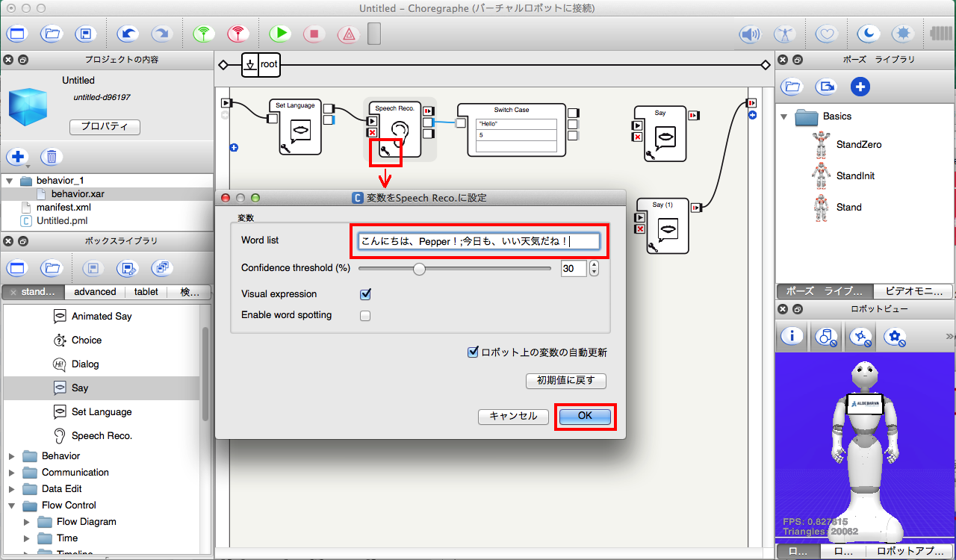The width and height of the screenshot is (956, 560).
Task: Expand the Behavior folder in box library
Action: pyautogui.click(x=12, y=456)
